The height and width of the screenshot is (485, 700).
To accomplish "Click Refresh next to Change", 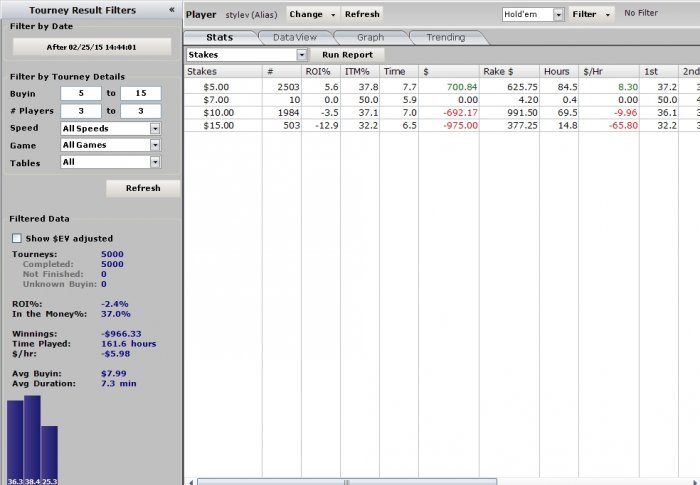I will tap(362, 14).
